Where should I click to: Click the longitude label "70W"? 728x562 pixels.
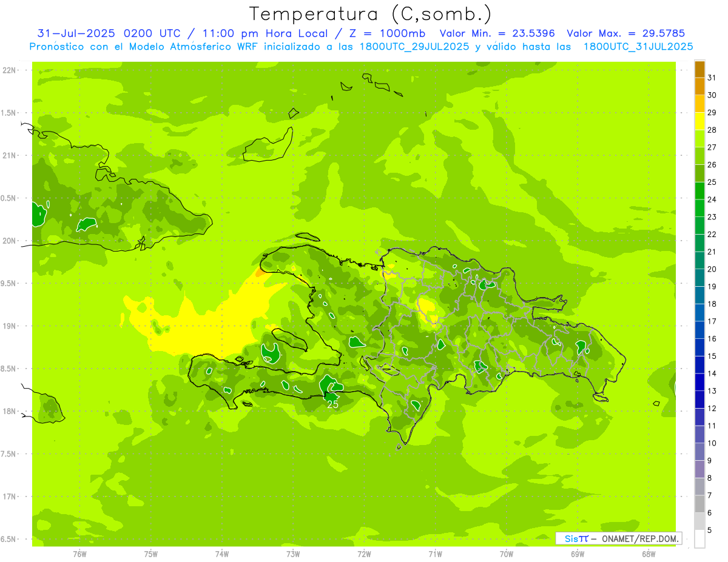(x=506, y=554)
